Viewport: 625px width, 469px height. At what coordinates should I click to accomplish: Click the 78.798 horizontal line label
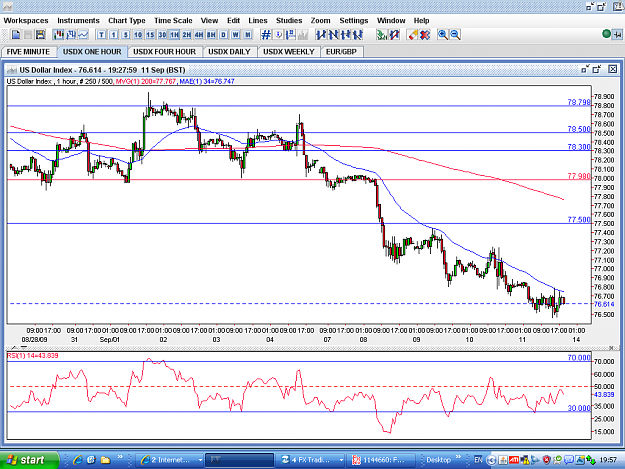pos(579,102)
